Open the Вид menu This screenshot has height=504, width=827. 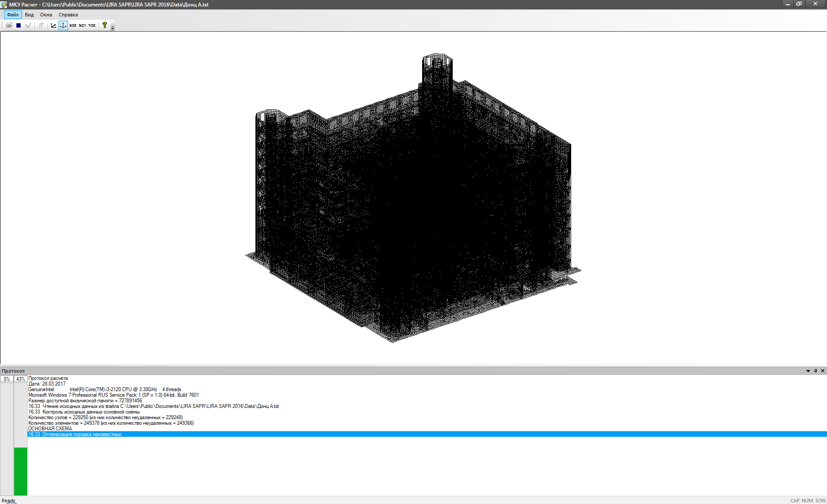pyautogui.click(x=29, y=15)
